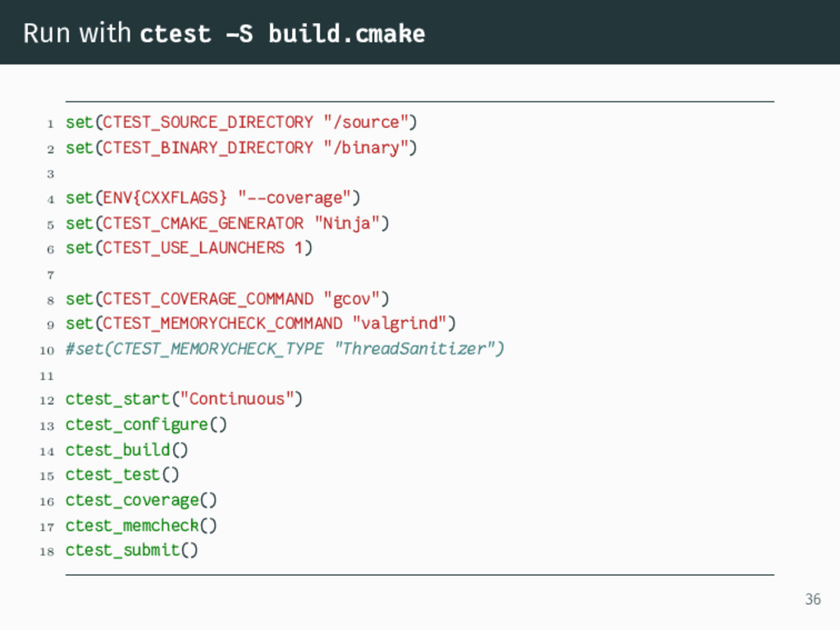
Task: Click the slide page number 36
Action: click(813, 600)
